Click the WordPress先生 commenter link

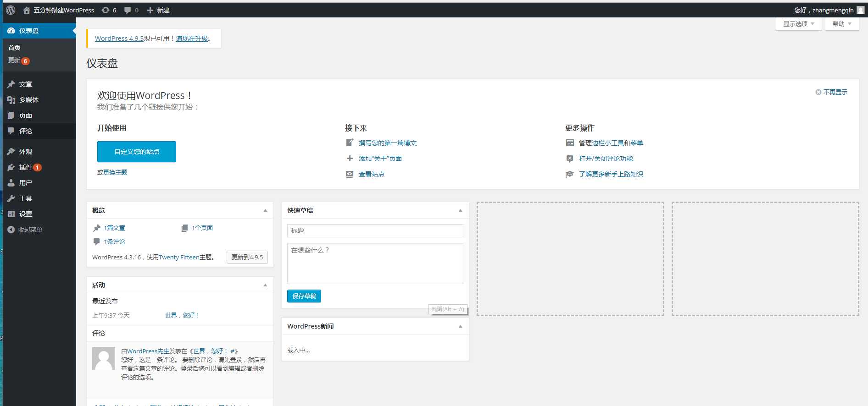(148, 351)
